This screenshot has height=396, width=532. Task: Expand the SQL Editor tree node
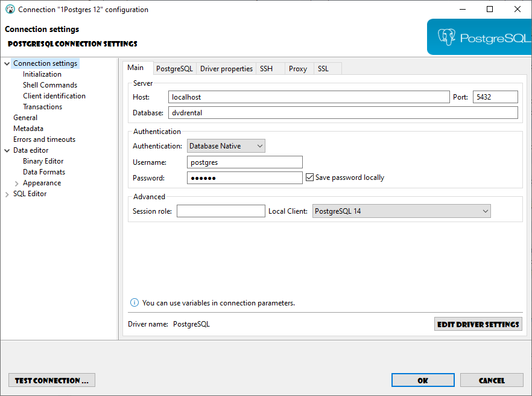point(7,194)
